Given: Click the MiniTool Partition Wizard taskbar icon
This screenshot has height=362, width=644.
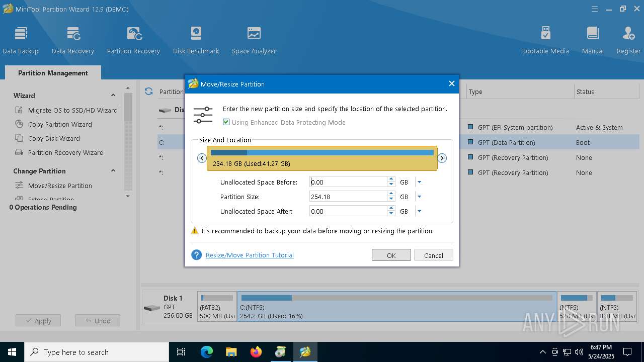Looking at the screenshot, I should tap(305, 352).
